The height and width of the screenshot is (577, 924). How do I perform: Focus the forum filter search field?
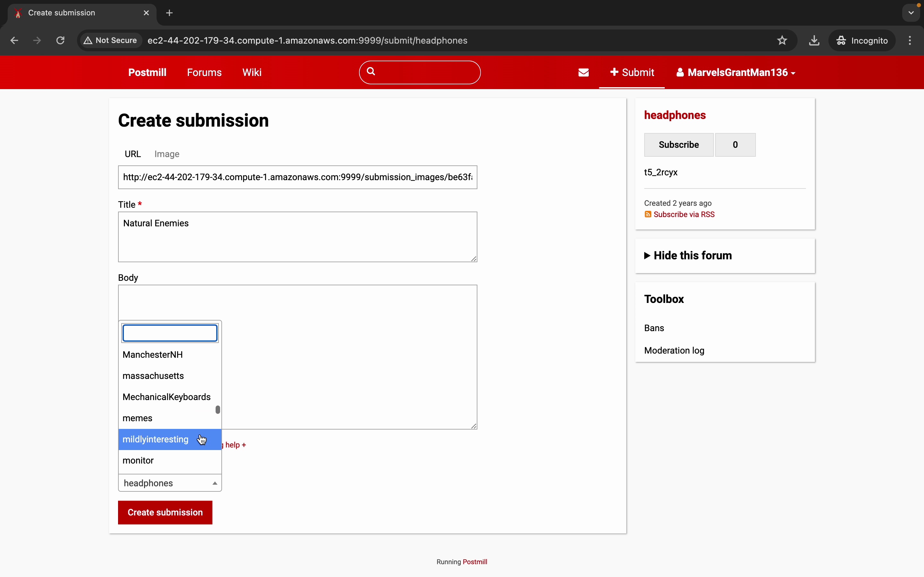[x=170, y=333]
